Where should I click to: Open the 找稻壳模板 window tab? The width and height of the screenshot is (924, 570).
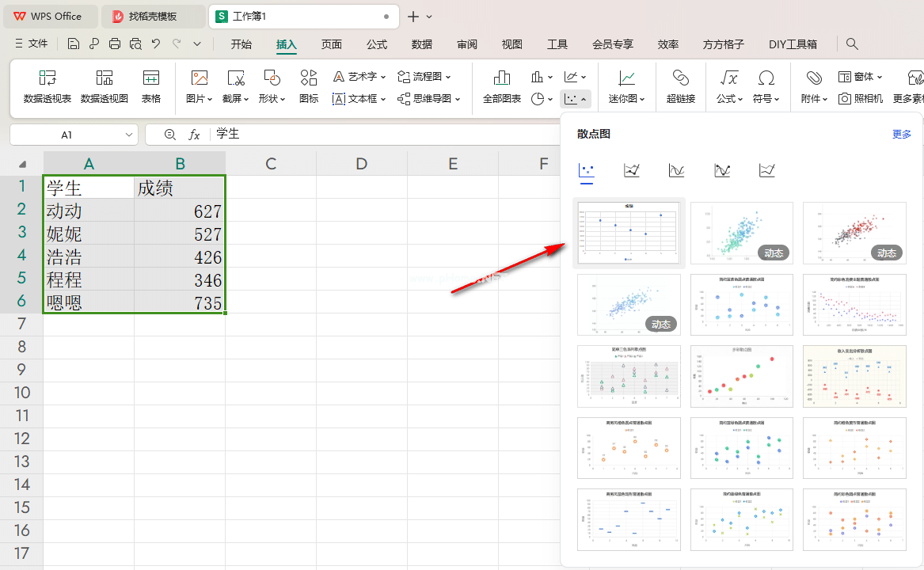pyautogui.click(x=153, y=17)
